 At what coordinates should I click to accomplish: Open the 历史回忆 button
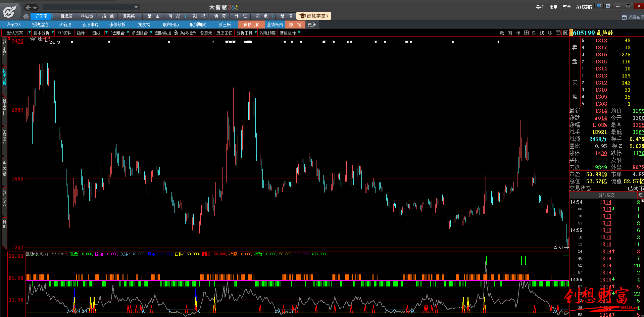pyautogui.click(x=224, y=33)
